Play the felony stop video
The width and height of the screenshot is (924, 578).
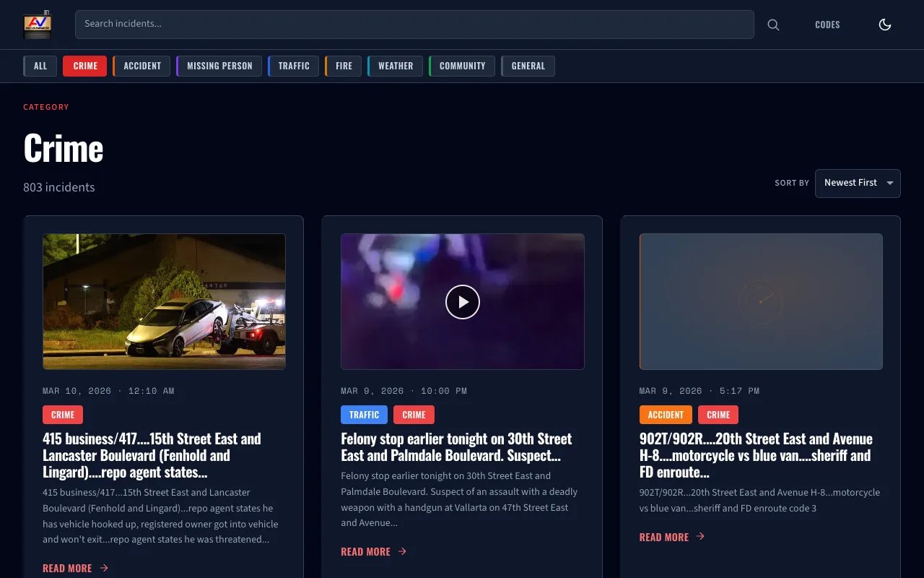tap(463, 301)
